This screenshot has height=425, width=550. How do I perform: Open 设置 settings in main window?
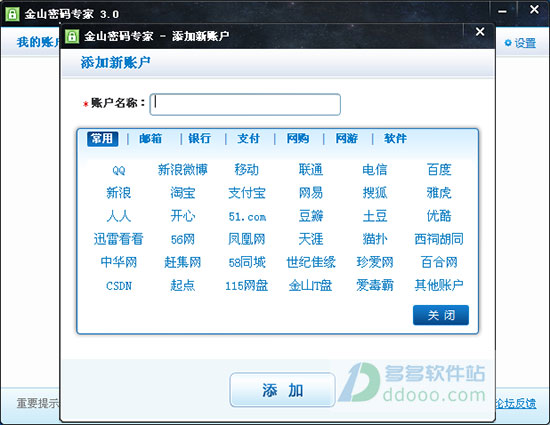point(521,43)
